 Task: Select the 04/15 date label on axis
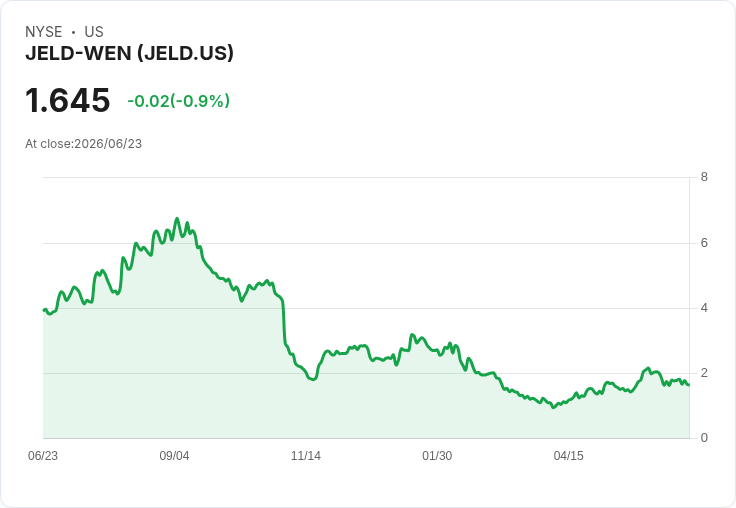click(568, 455)
